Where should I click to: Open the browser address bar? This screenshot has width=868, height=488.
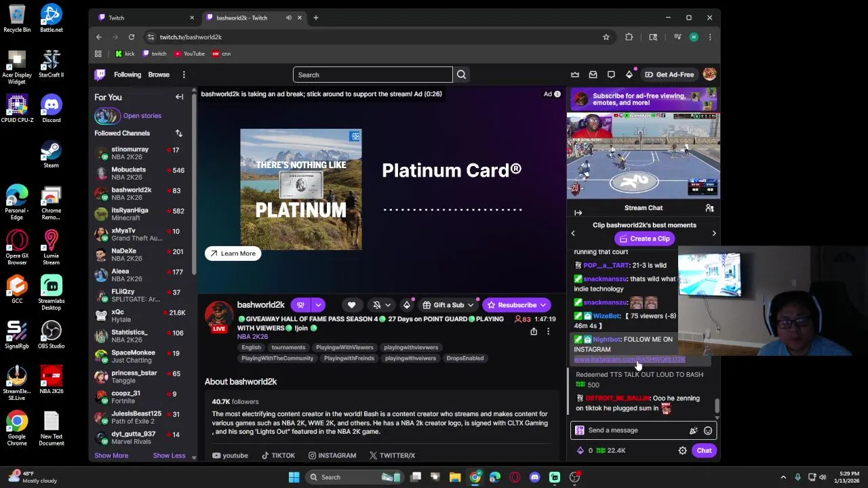(x=373, y=37)
